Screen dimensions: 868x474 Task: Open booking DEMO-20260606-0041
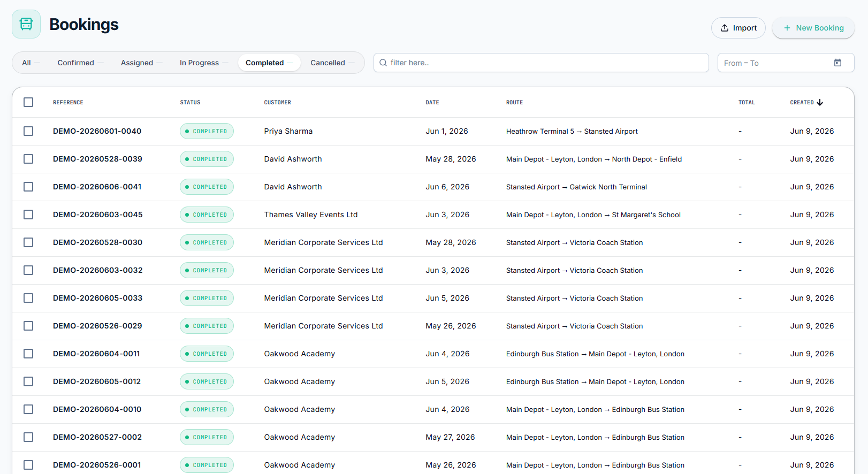coord(97,187)
